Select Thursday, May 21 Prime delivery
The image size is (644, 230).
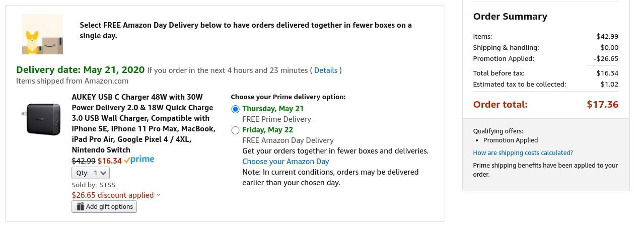click(235, 109)
